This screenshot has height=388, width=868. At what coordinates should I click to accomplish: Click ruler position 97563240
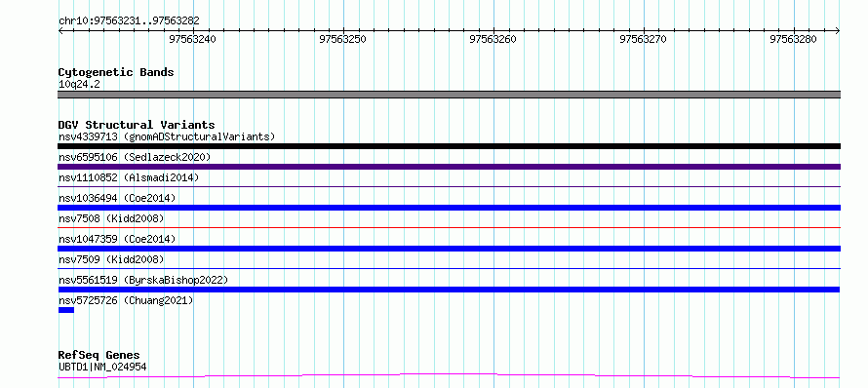click(x=193, y=39)
